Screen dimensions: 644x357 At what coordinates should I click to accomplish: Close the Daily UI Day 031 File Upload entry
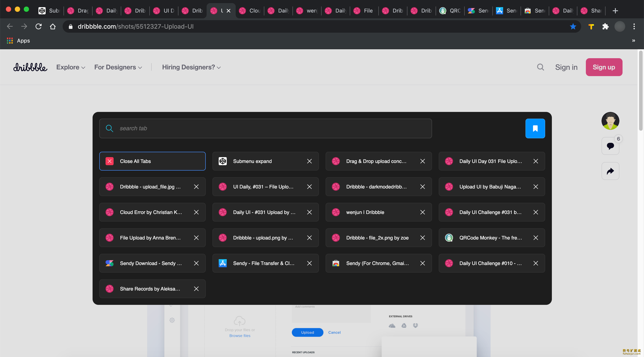536,161
